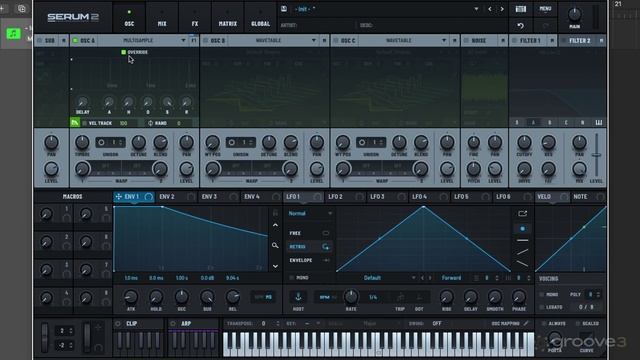This screenshot has height=360, width=640.
Task: Uncheck the OVERRIDE checkbox
Action: 123,52
